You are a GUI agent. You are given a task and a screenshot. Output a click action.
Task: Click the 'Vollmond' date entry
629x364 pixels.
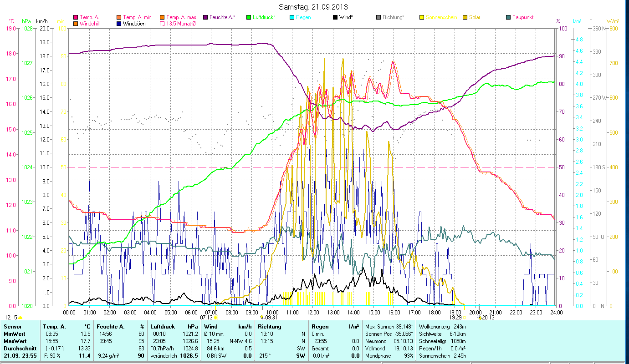[389, 348]
